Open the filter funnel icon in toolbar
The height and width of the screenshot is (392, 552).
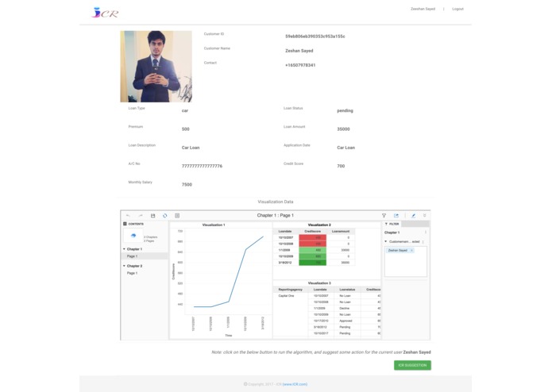point(384,216)
